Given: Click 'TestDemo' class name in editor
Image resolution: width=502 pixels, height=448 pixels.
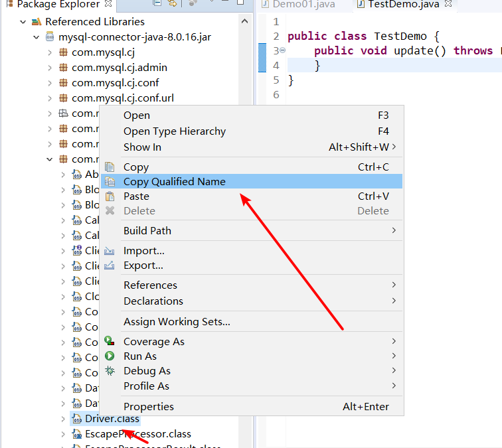Looking at the screenshot, I should point(400,36).
